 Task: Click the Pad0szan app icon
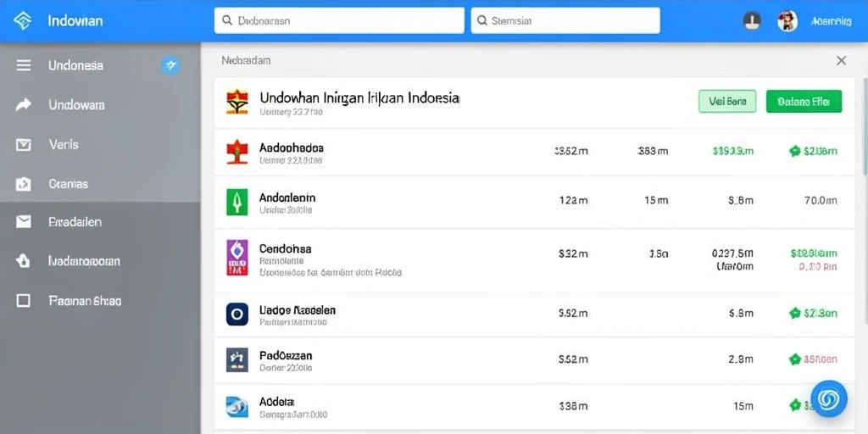click(x=237, y=359)
